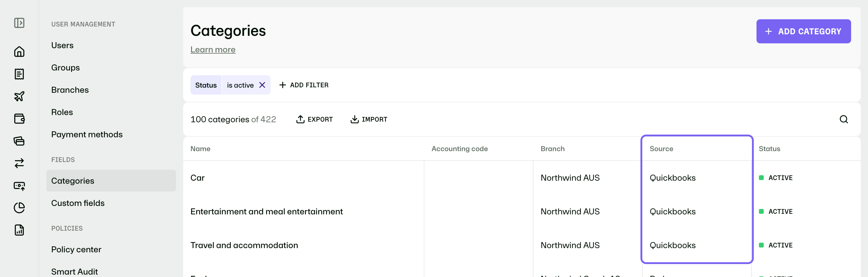Click the Import button
Screen dimensions: 868x277
pos(369,119)
